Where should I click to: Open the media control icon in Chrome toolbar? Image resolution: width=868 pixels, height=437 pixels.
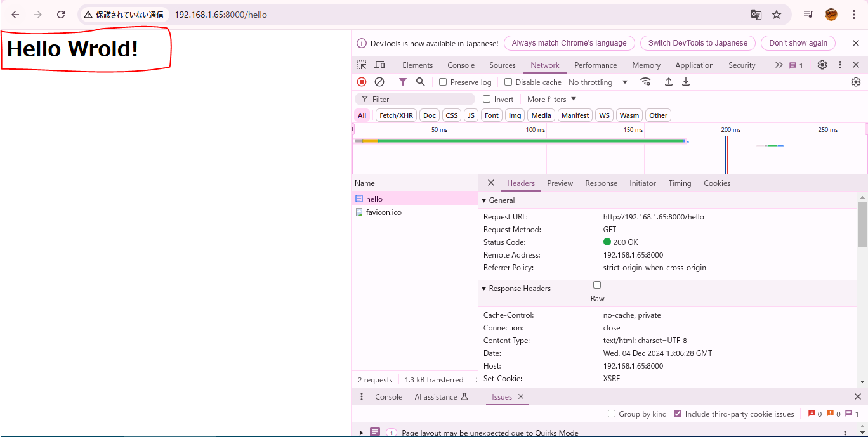point(808,15)
